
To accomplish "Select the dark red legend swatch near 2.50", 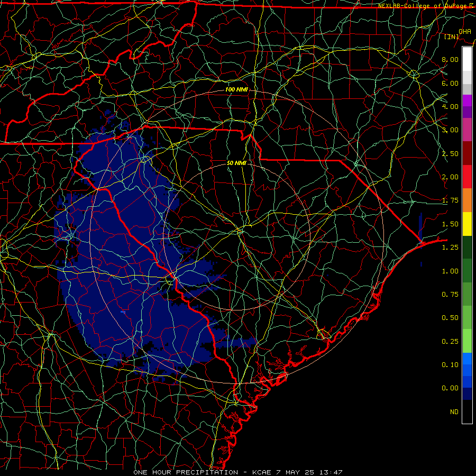I will (x=467, y=153).
